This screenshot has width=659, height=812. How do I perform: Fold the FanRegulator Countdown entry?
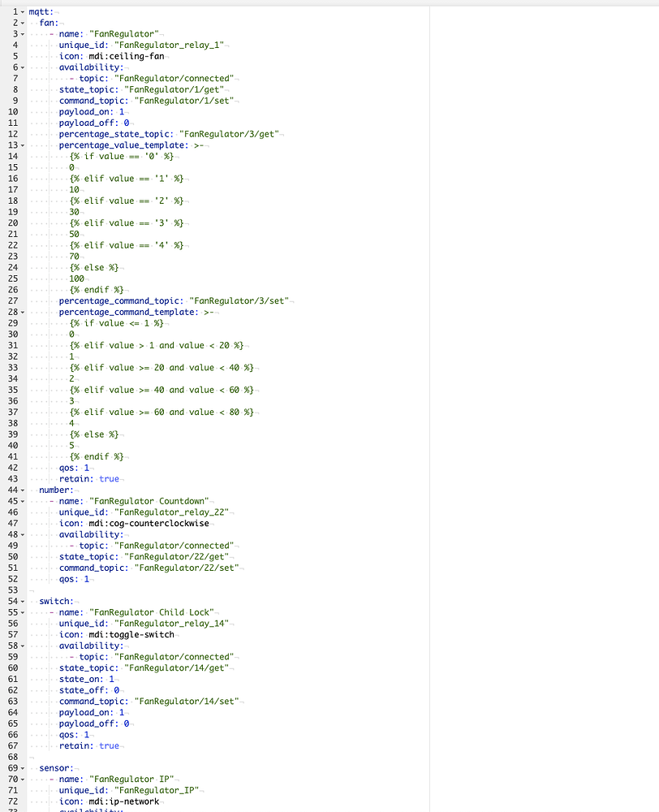coord(23,501)
